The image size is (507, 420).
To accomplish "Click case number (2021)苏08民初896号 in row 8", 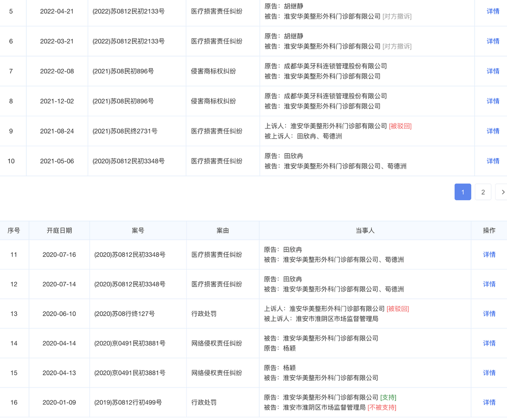I will [x=123, y=101].
